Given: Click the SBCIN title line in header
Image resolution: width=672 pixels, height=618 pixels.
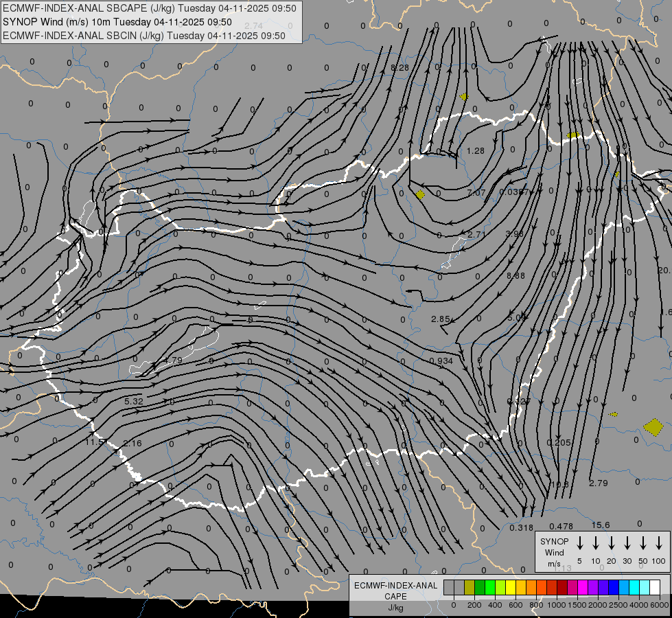Looking at the screenshot, I should pyautogui.click(x=144, y=36).
